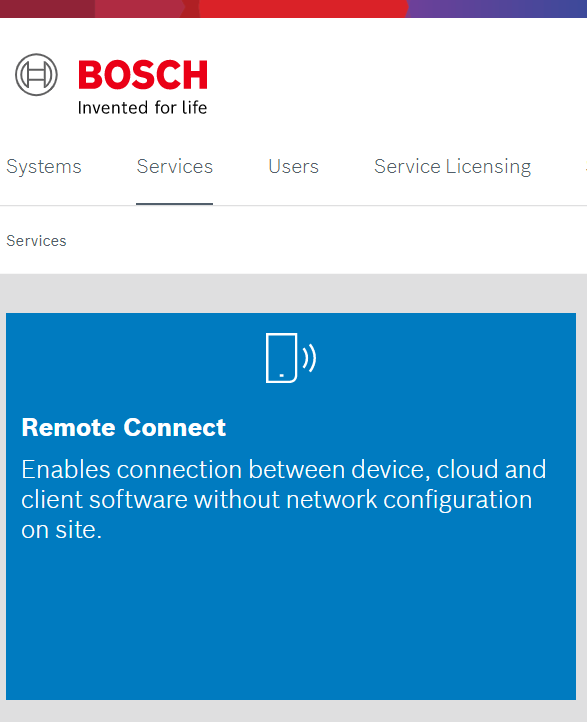587x722 pixels.
Task: Select the Services tab in navigation
Action: coord(174,167)
